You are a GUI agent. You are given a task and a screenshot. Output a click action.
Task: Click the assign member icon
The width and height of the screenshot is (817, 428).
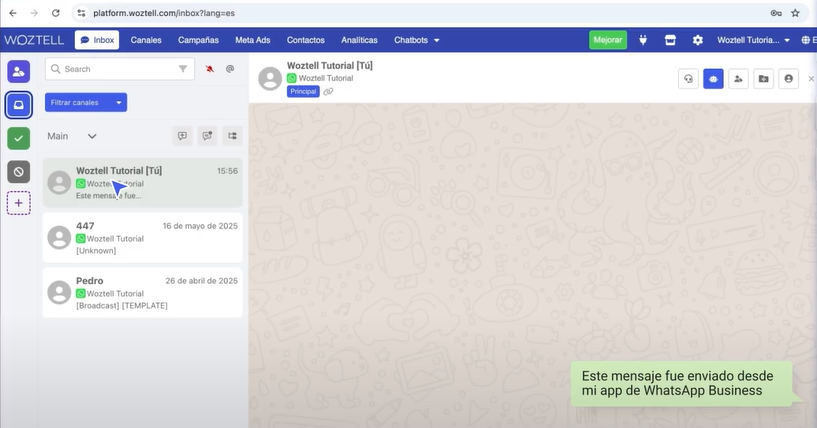coord(738,79)
